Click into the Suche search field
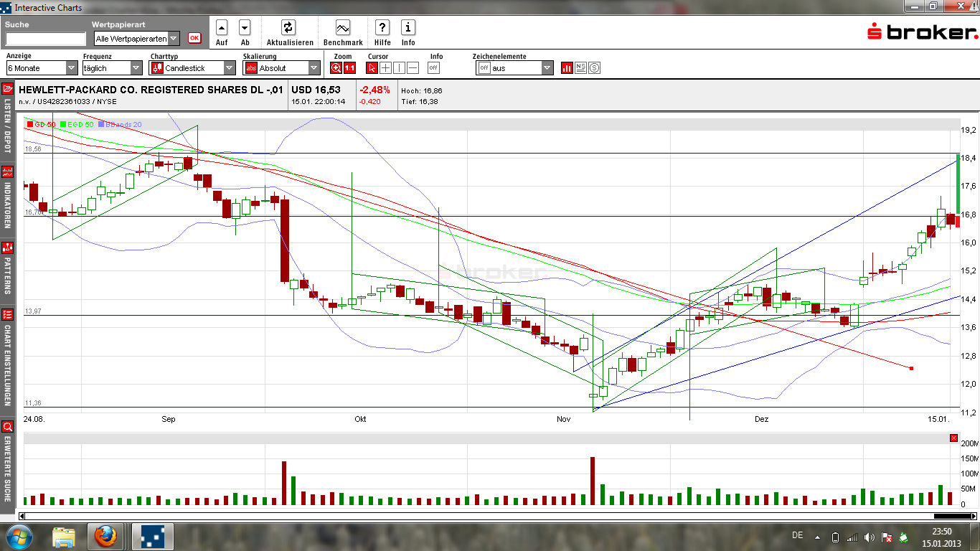Viewport: 980px width, 551px height. [45, 39]
